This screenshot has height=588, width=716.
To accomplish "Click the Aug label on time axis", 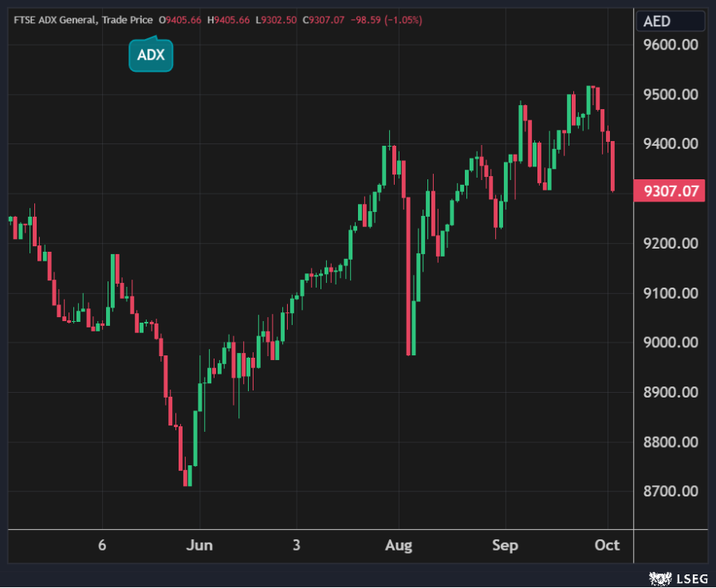I will [399, 546].
